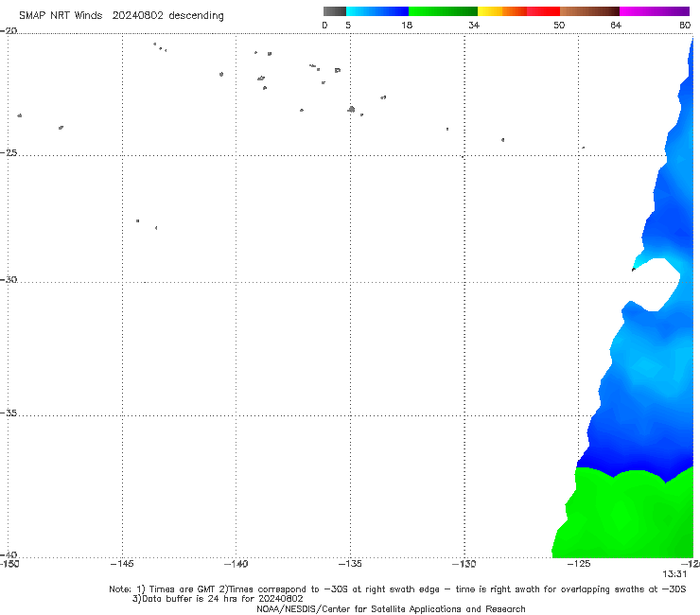Click the latitude axis label '-35'
Screen dimensions: 700x615
click(9, 413)
